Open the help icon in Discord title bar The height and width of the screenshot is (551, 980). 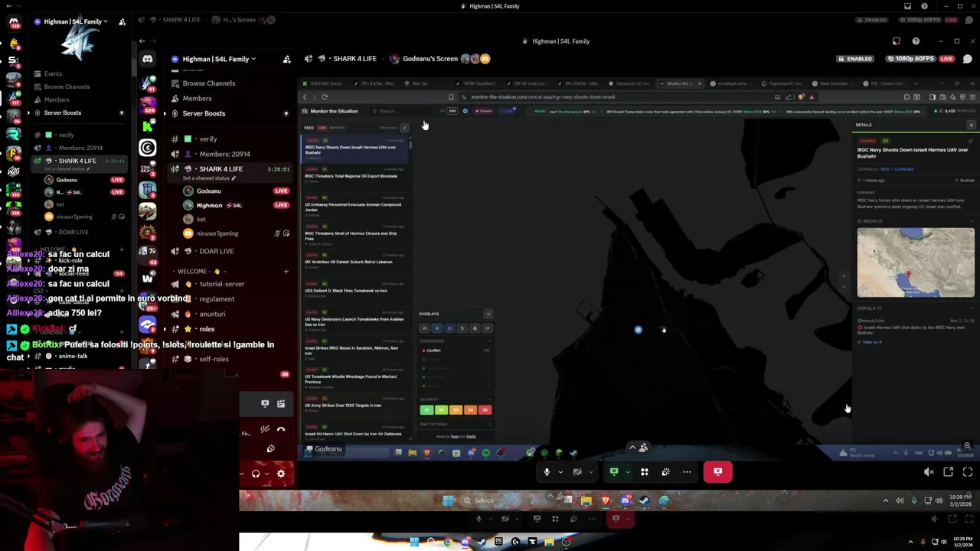pyautogui.click(x=916, y=41)
